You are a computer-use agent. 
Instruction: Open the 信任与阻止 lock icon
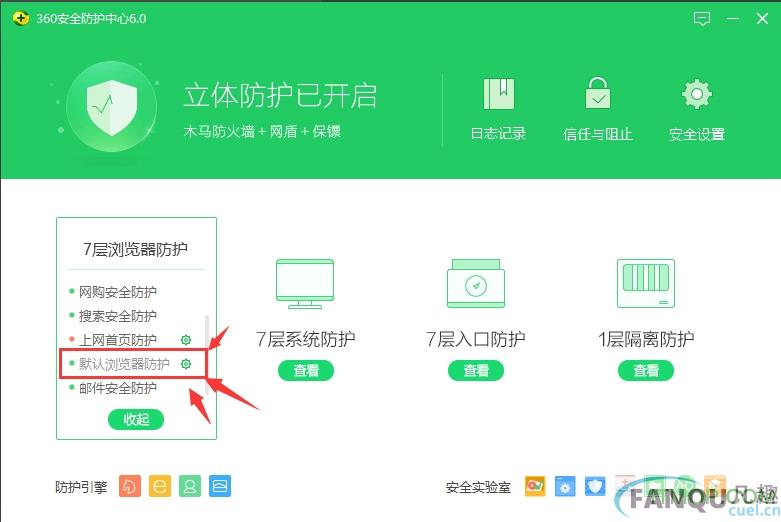[598, 93]
